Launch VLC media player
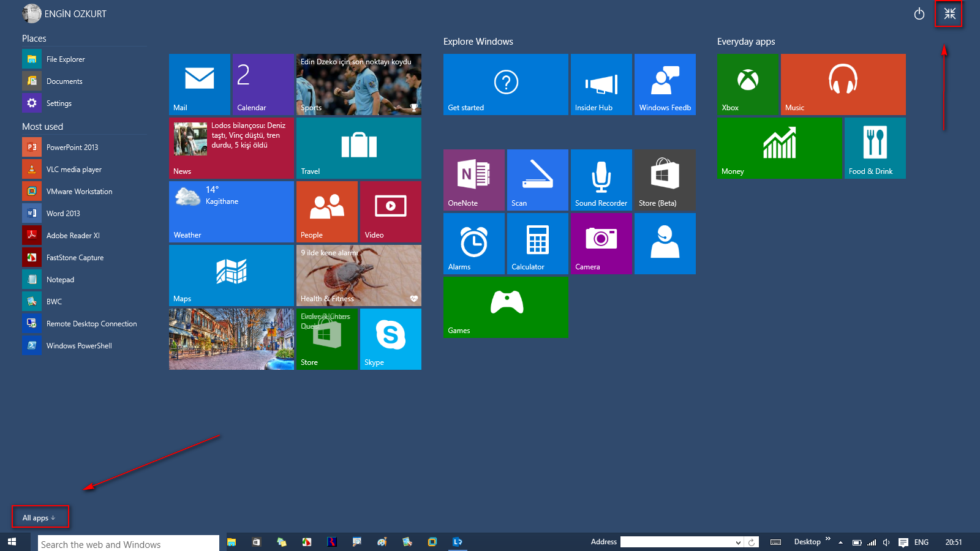 (x=85, y=170)
